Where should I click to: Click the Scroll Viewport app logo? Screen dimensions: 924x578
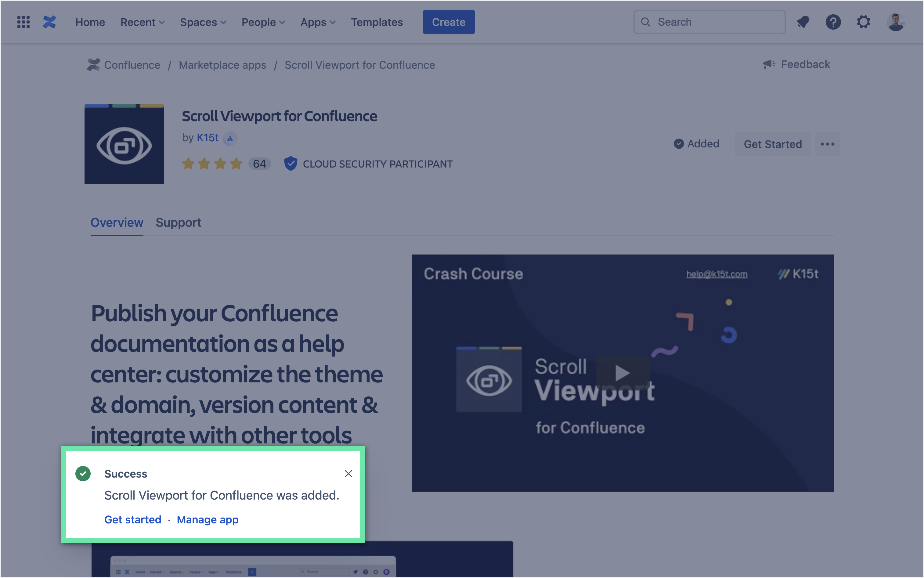124,144
